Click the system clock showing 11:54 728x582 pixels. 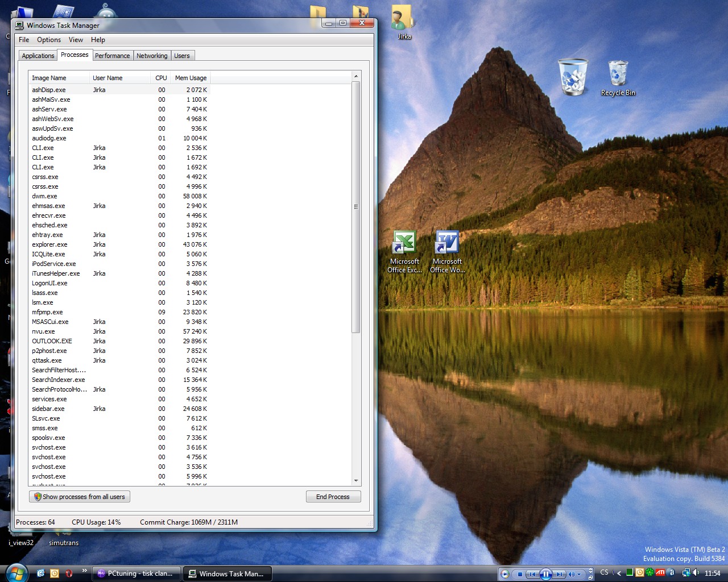point(713,573)
